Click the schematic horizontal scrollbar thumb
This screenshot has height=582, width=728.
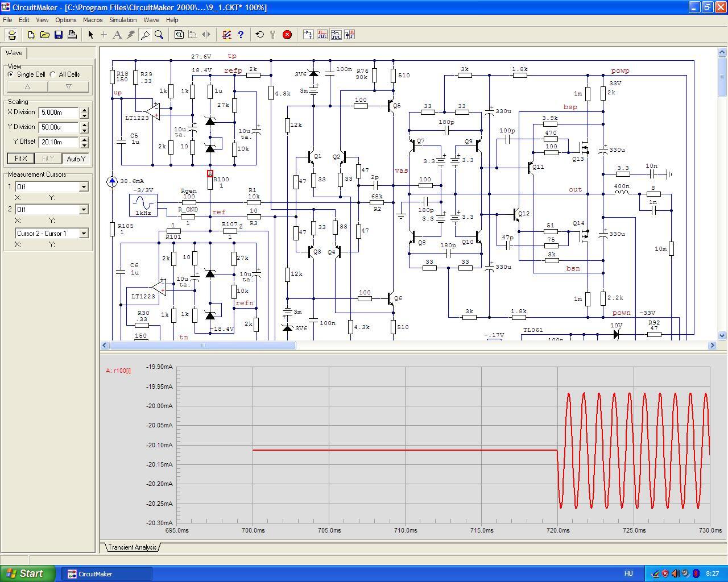pos(202,345)
